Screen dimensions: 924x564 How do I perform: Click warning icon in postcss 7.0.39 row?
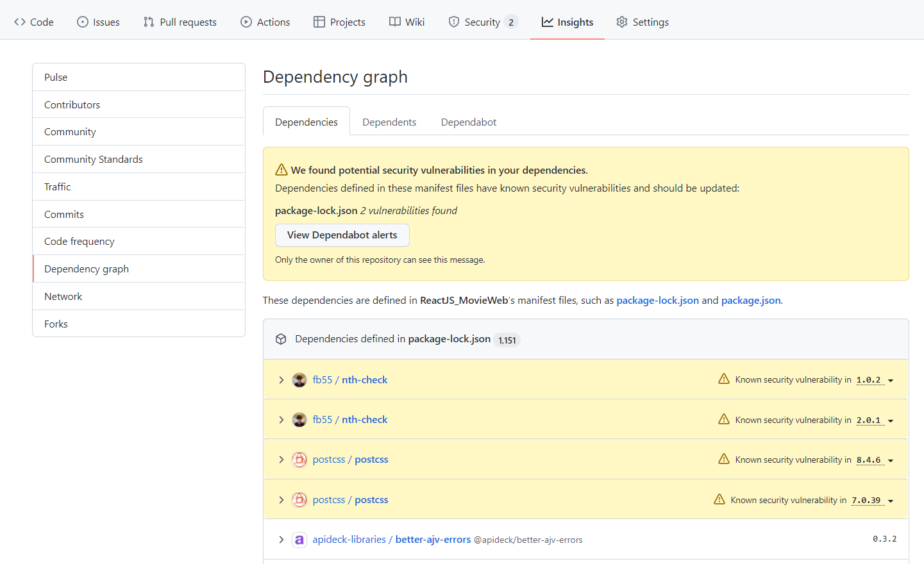point(719,499)
